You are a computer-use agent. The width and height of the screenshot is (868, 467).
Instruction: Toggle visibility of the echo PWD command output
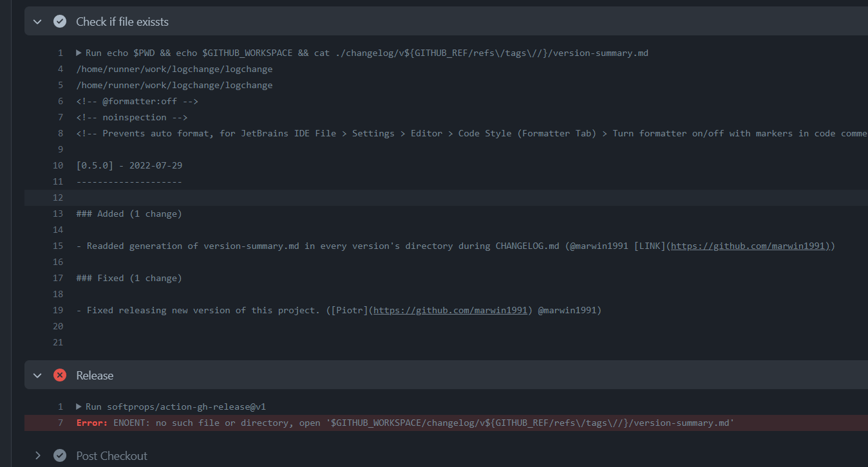click(x=79, y=53)
